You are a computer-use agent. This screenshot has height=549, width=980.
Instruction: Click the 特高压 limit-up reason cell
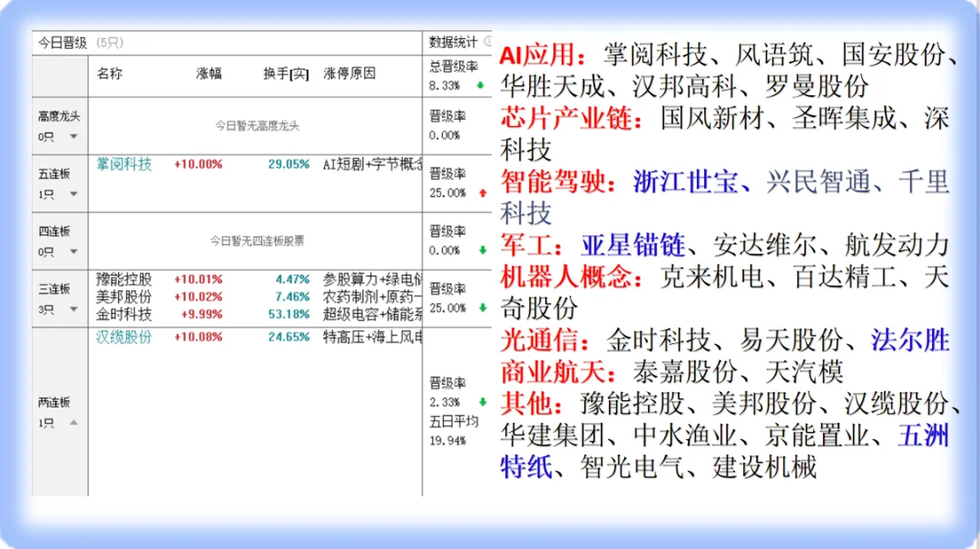pyautogui.click(x=373, y=337)
